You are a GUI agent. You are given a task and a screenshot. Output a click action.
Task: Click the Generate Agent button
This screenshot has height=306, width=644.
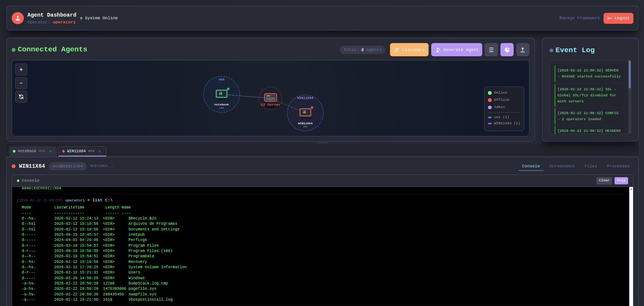[x=457, y=50]
